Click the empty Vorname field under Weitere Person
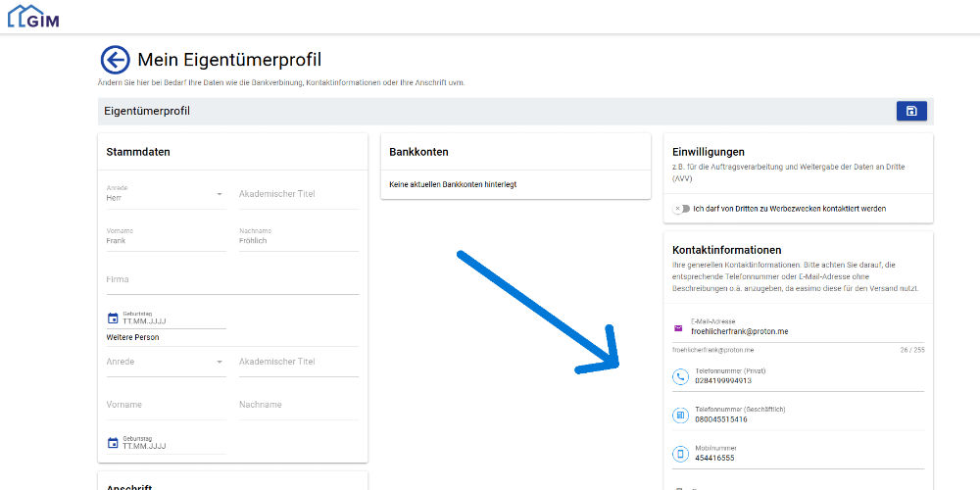The height and width of the screenshot is (490, 980). [165, 405]
